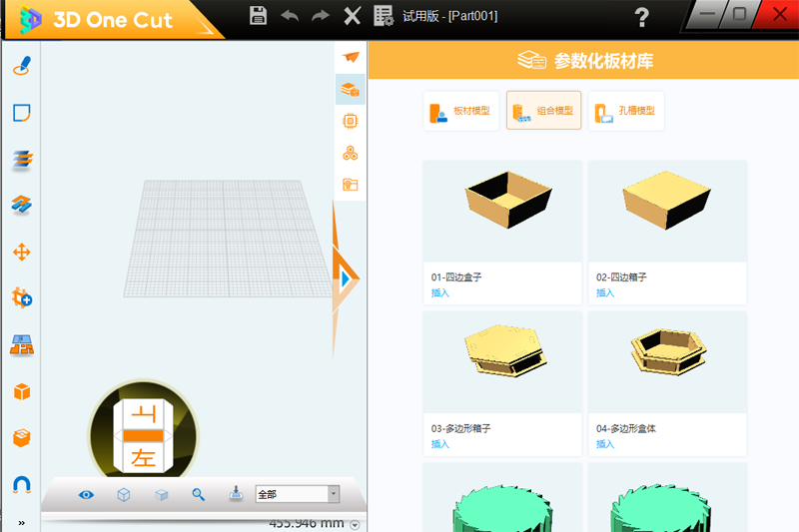Viewport: 799px width, 532px height.
Task: Click 插入 under 01-四边盒子
Action: pos(439,292)
